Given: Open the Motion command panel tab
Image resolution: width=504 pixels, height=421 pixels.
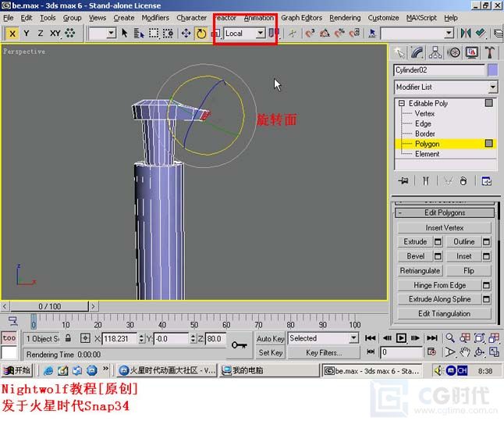Looking at the screenshot, I should coord(453,53).
